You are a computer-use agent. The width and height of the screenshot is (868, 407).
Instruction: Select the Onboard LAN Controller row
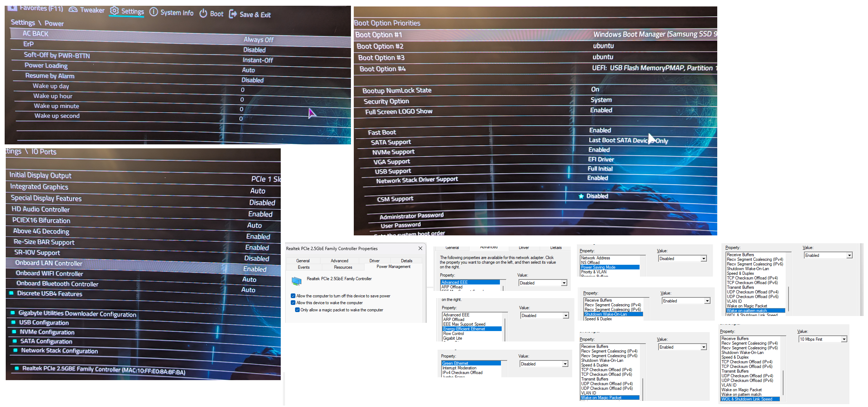[49, 263]
